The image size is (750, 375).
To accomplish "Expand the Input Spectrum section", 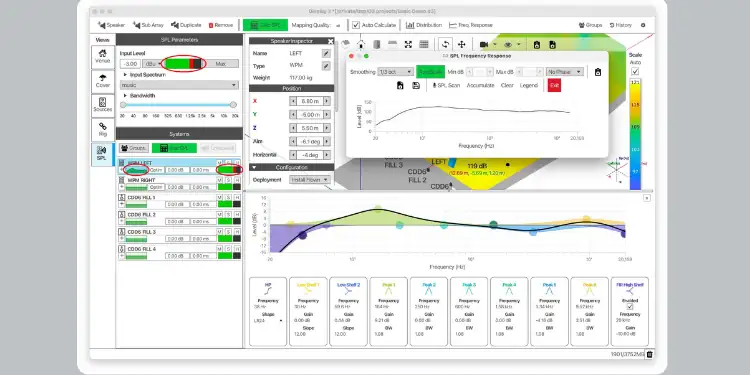I will tap(125, 75).
